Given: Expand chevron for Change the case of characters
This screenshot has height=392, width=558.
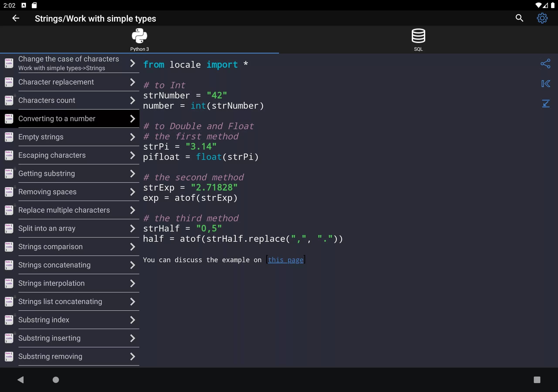Looking at the screenshot, I should [x=133, y=63].
